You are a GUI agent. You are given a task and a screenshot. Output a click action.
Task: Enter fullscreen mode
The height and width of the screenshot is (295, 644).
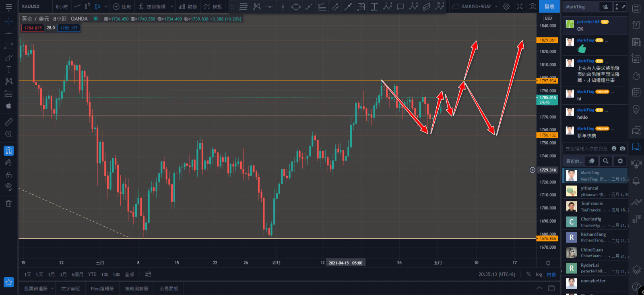click(x=520, y=7)
